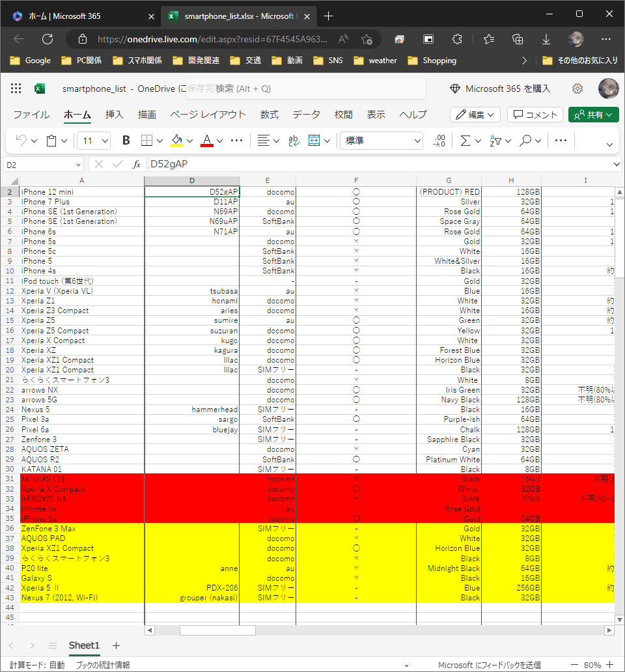Select column D header
Image resolution: width=625 pixels, height=672 pixels.
pyautogui.click(x=192, y=180)
